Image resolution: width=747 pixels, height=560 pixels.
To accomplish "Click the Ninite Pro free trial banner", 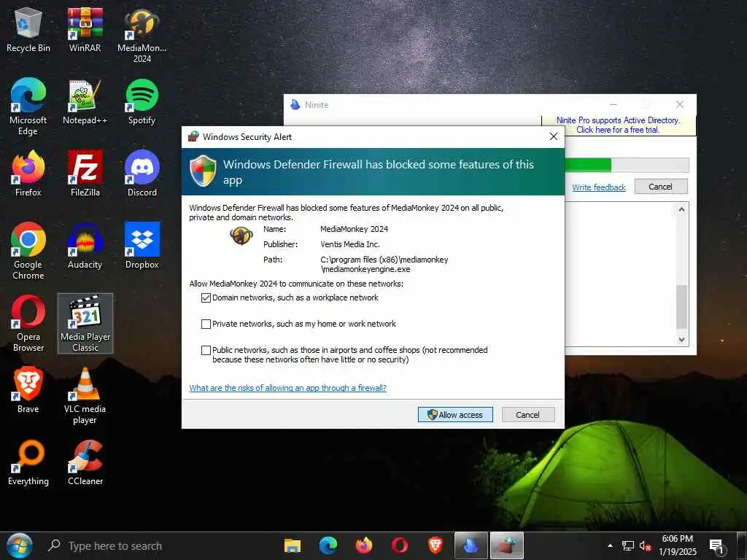I will tap(619, 125).
